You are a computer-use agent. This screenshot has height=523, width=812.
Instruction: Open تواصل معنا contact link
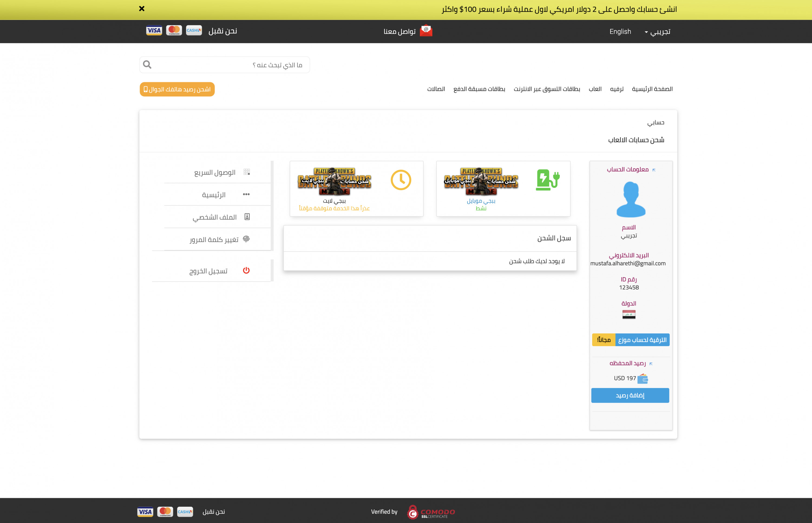[x=400, y=31]
